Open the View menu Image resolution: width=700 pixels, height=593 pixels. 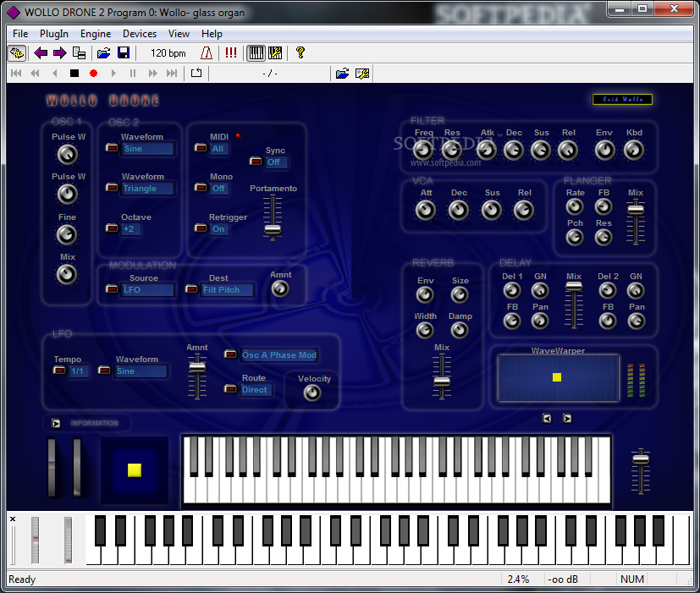click(x=179, y=34)
